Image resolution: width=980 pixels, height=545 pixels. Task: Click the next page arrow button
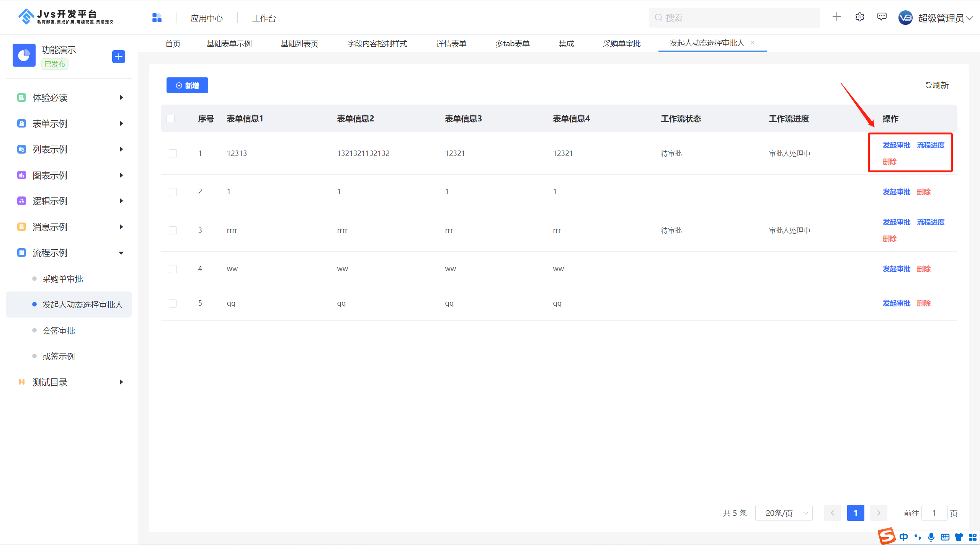click(x=879, y=513)
